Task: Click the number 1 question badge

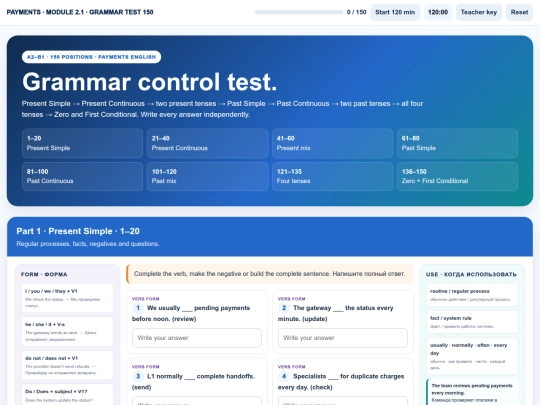Action: coord(138,308)
